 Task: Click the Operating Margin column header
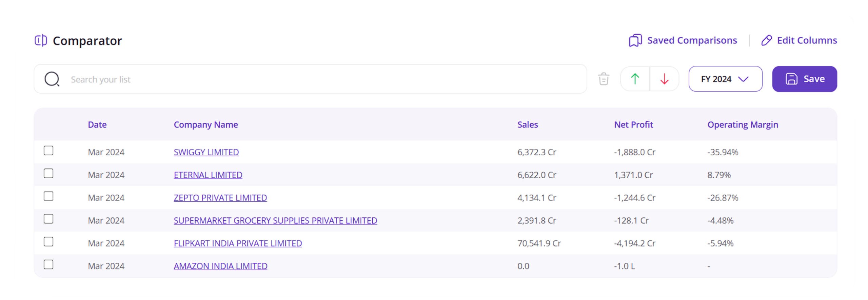point(742,125)
